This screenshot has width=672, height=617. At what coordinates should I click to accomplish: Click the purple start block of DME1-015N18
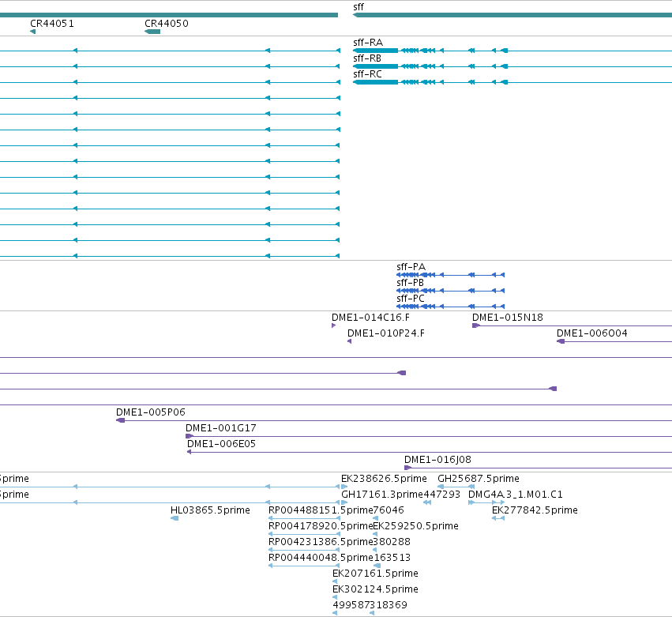(475, 325)
